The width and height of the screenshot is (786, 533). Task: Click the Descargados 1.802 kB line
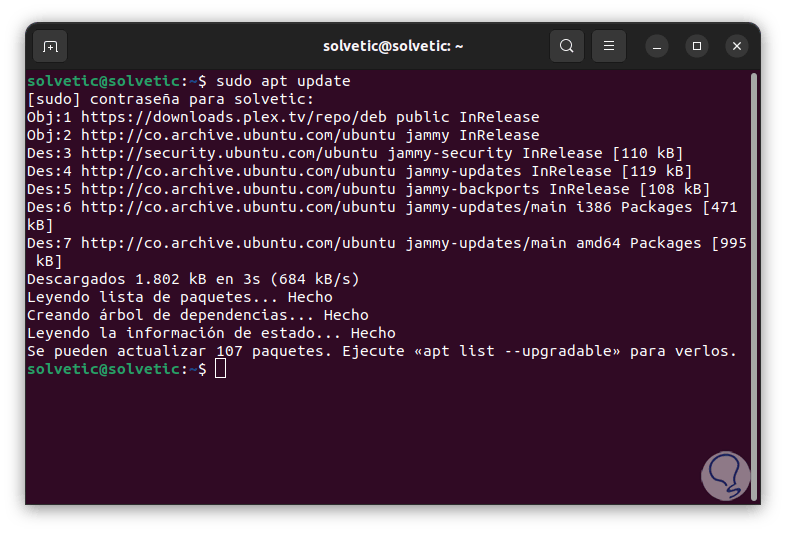pos(193,279)
